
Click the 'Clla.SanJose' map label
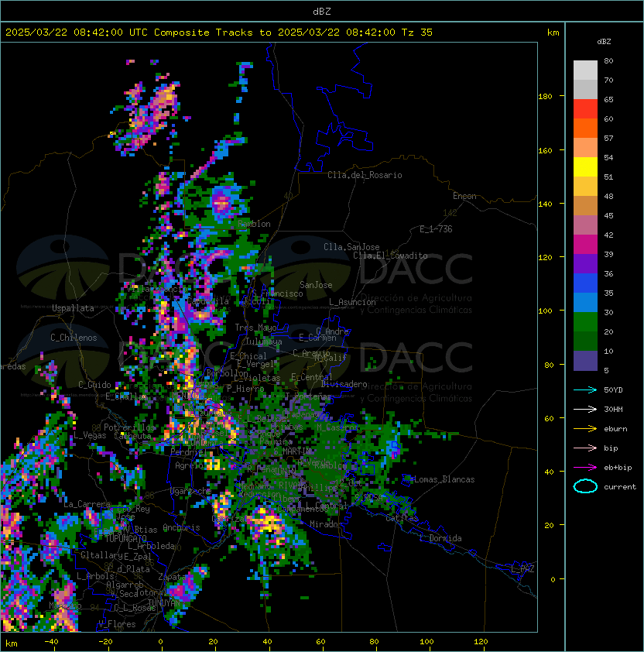pos(351,247)
